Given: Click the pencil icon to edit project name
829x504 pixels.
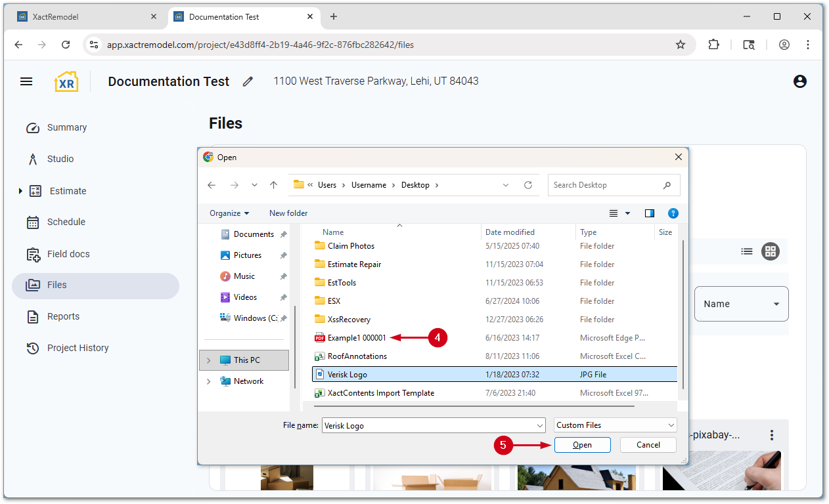Looking at the screenshot, I should coord(248,81).
